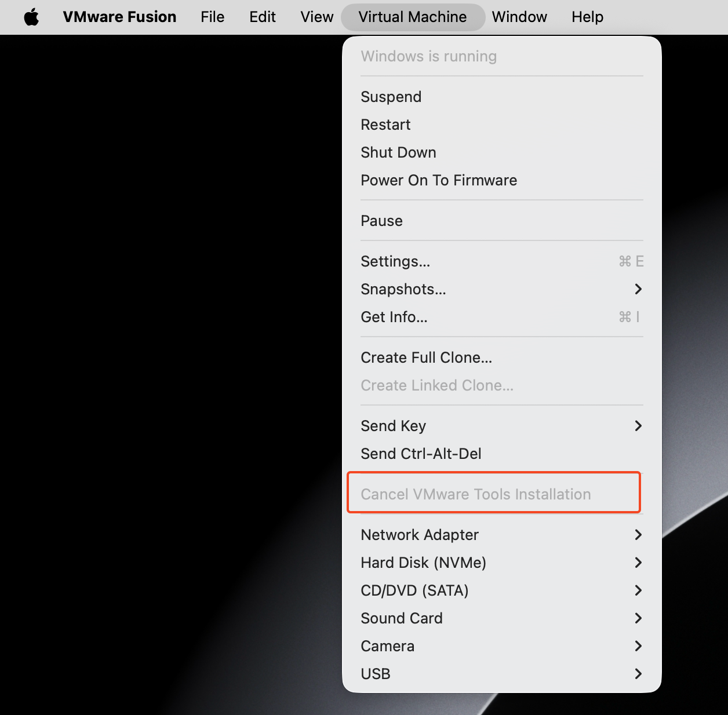Screen dimensions: 728x715
Task: Expand the Camera submenu
Action: pos(502,646)
